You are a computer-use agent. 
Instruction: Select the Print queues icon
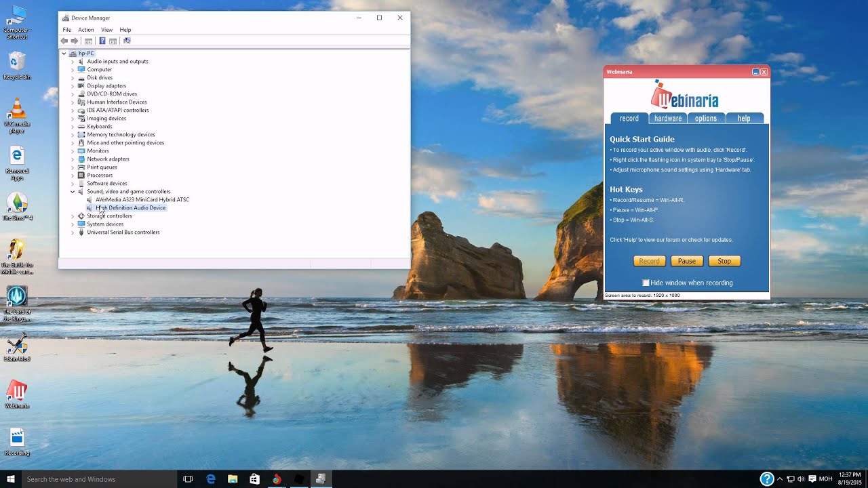pyautogui.click(x=81, y=167)
